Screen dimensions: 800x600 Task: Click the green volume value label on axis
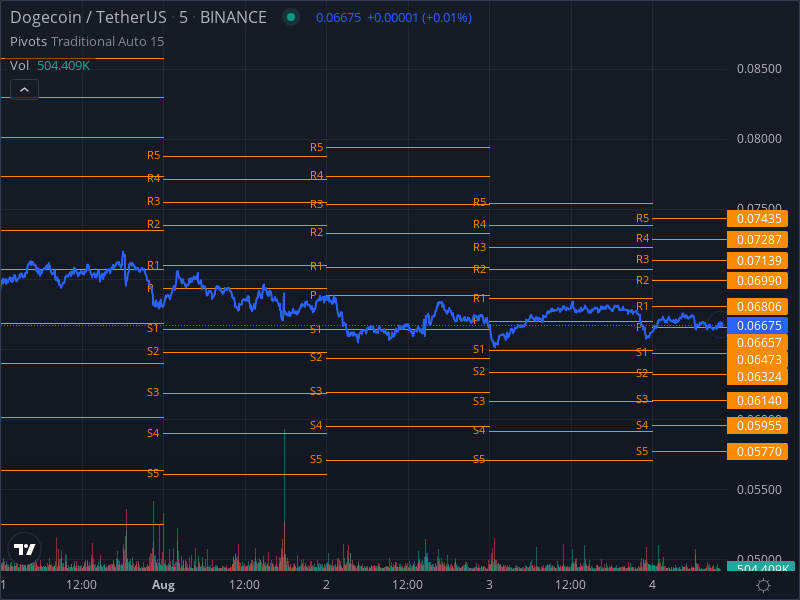pos(761,567)
